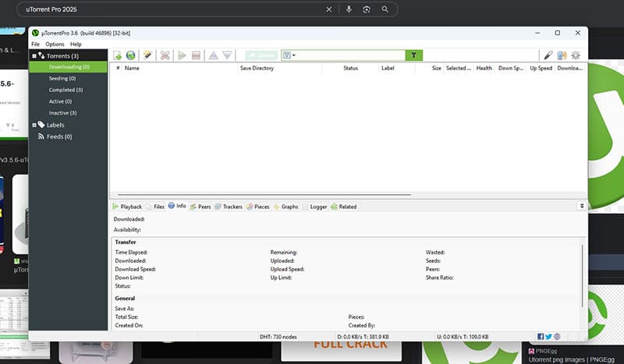Switch to the Trackers tab
624x364 pixels.
coord(229,207)
